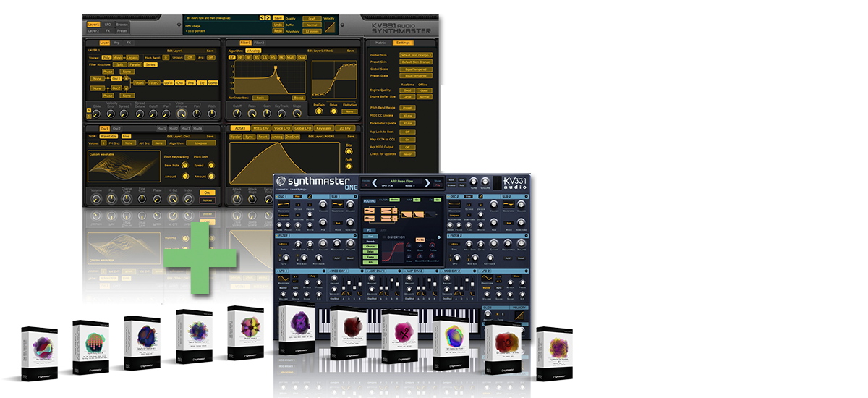Click the Undo button
868x398 pixels.
point(278,24)
